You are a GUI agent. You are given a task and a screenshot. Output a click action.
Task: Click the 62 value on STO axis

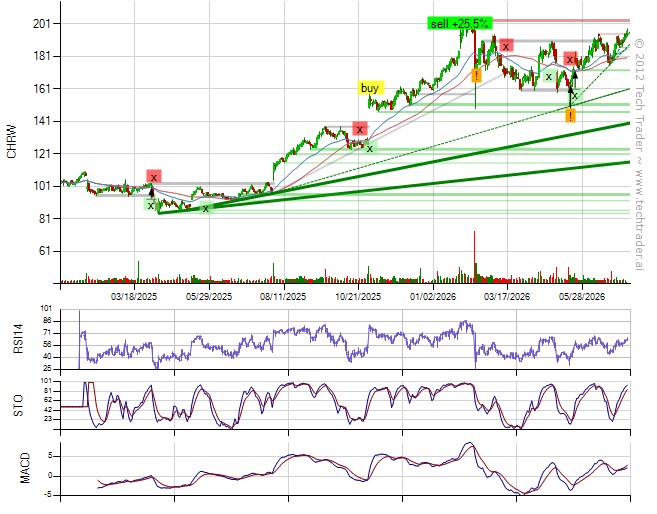coord(47,400)
